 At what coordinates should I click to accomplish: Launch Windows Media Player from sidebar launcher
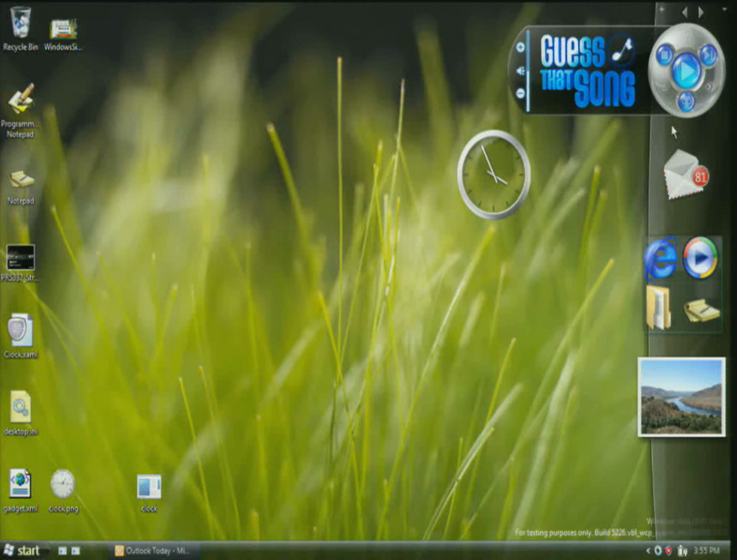(x=700, y=258)
